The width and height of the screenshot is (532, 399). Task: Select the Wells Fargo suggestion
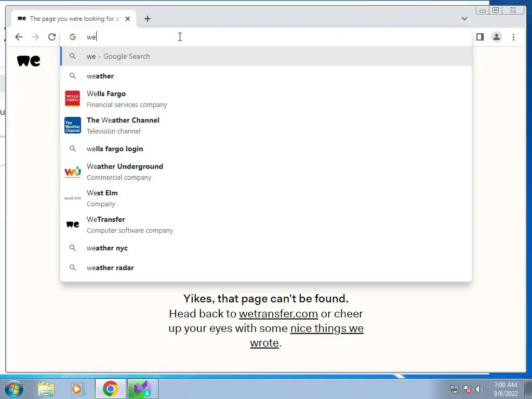[266, 99]
